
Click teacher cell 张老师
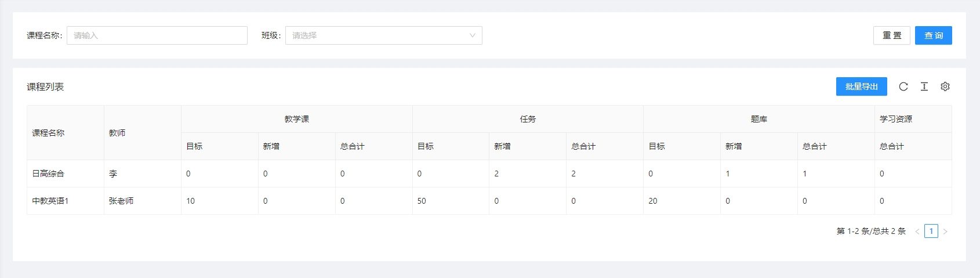click(121, 201)
